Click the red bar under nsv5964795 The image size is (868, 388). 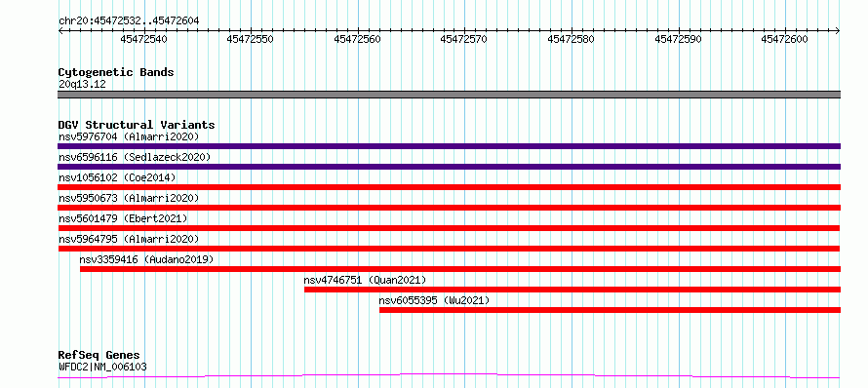[449, 249]
